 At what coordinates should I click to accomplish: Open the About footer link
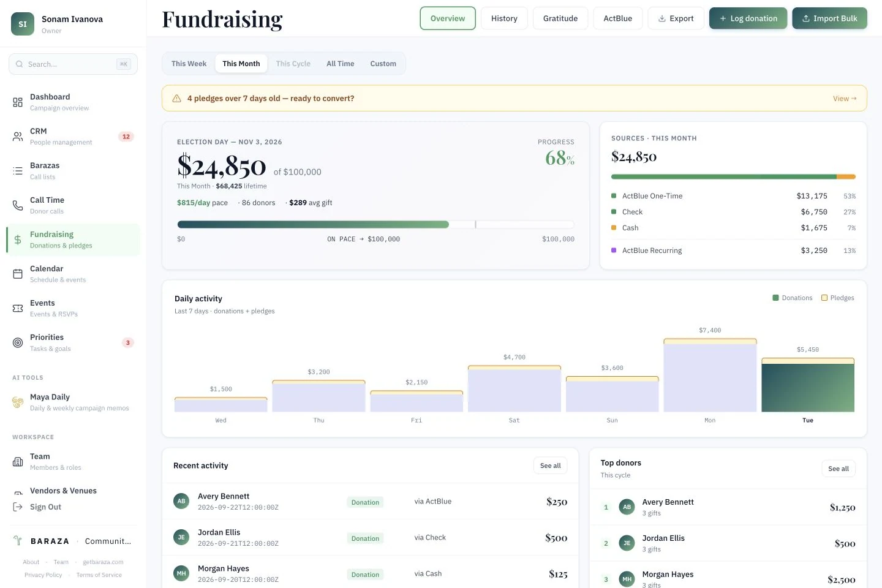click(x=31, y=562)
